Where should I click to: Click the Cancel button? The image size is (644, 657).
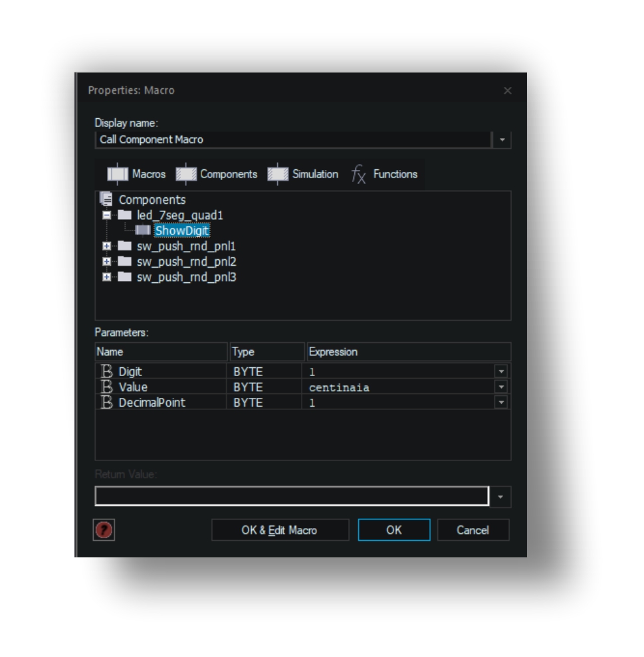[x=473, y=530]
